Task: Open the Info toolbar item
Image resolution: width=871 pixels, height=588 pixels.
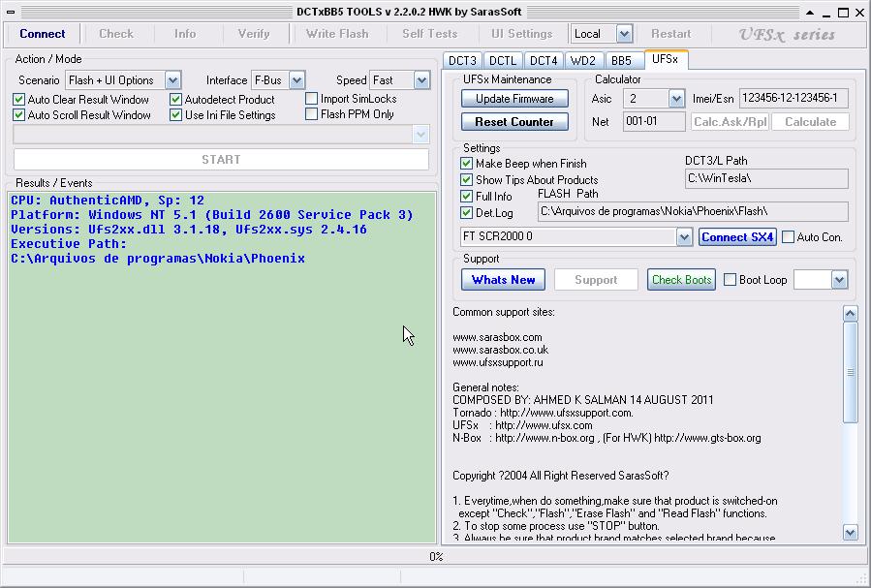Action: click(x=185, y=34)
